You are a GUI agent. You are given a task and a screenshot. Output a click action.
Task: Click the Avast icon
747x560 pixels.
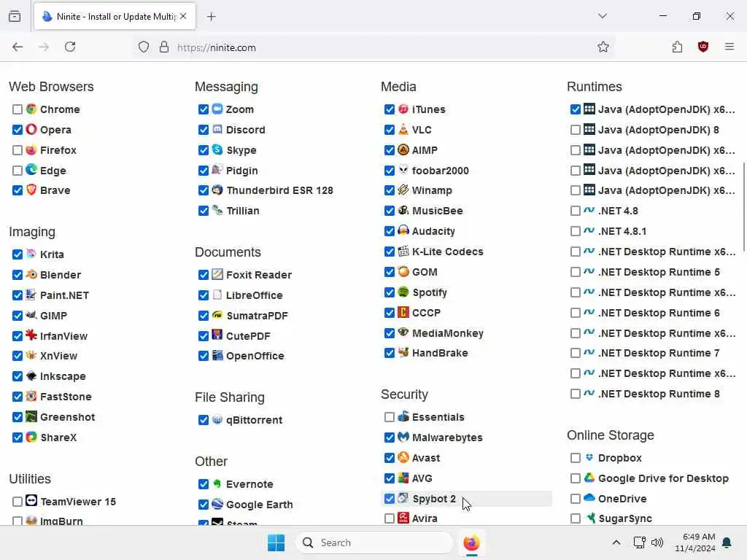403,458
